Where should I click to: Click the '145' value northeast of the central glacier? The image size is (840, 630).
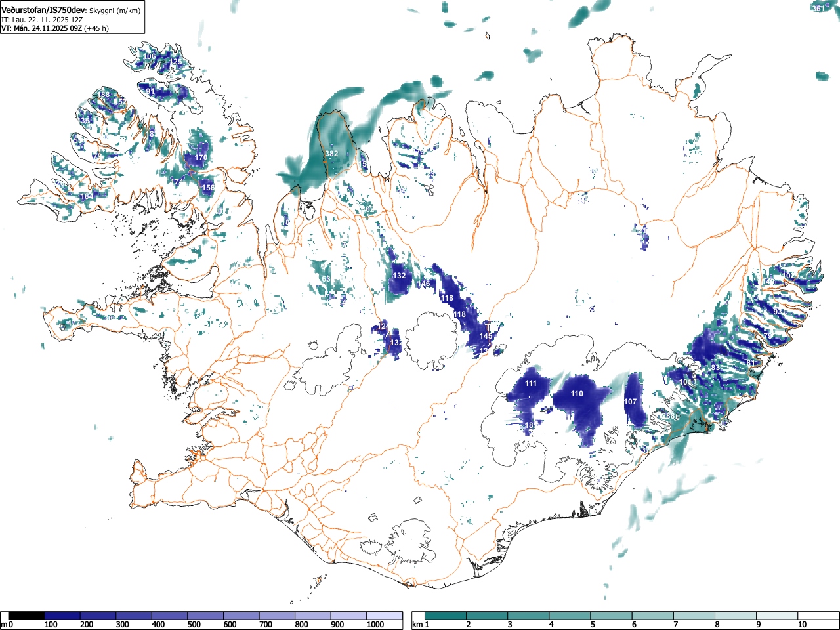pyautogui.click(x=486, y=336)
